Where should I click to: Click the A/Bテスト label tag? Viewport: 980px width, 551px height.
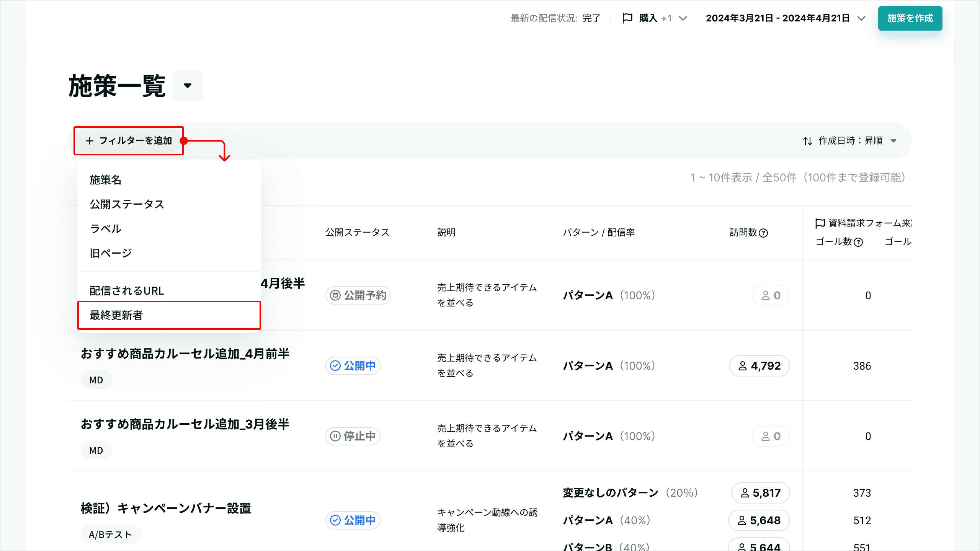[110, 534]
